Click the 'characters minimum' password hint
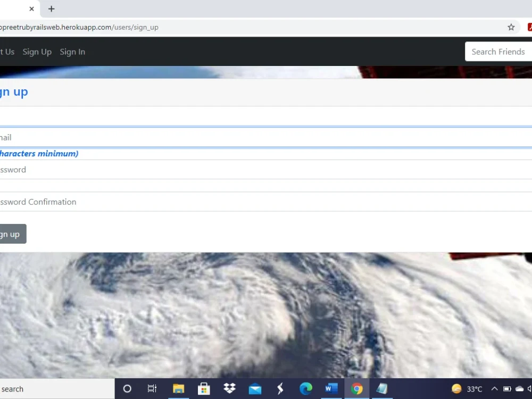 tap(39, 154)
